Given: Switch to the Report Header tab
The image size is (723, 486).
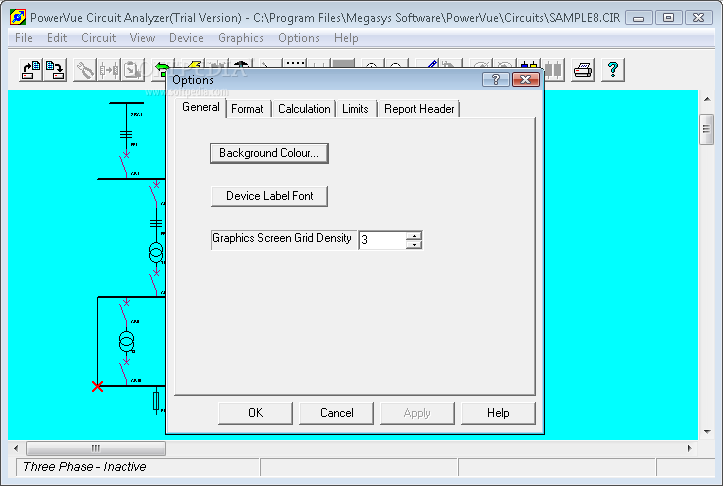Looking at the screenshot, I should pos(419,109).
